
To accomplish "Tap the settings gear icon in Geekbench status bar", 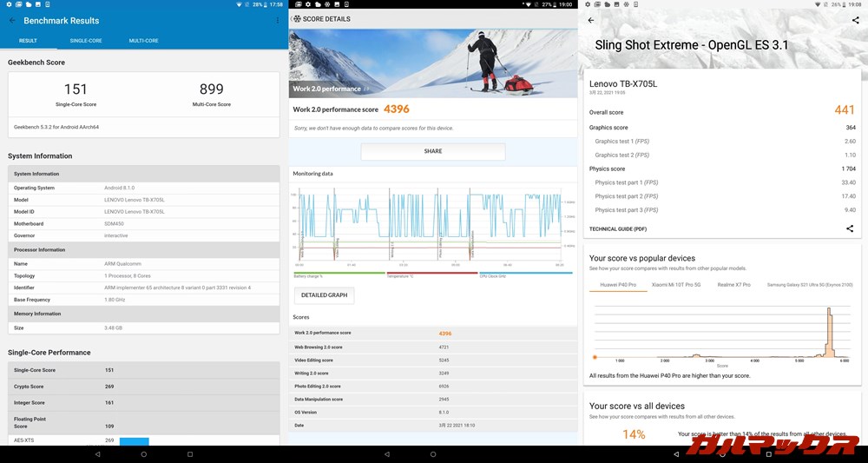I will click(x=9, y=4).
